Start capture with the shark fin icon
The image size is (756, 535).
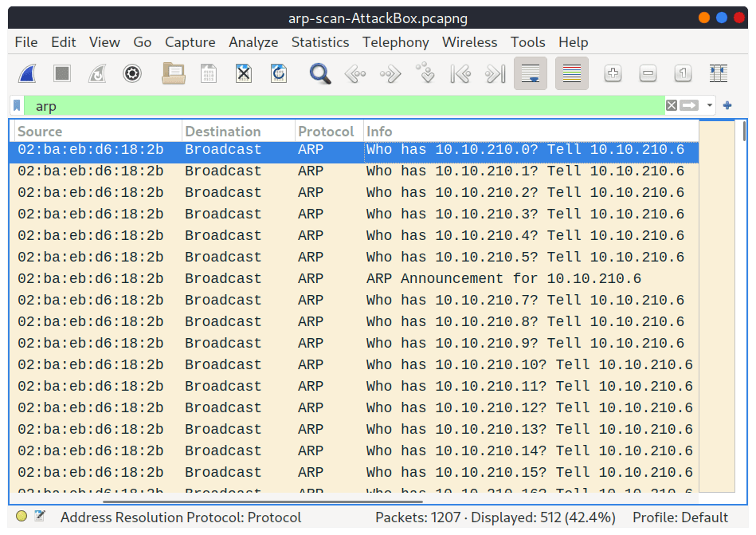(x=27, y=74)
